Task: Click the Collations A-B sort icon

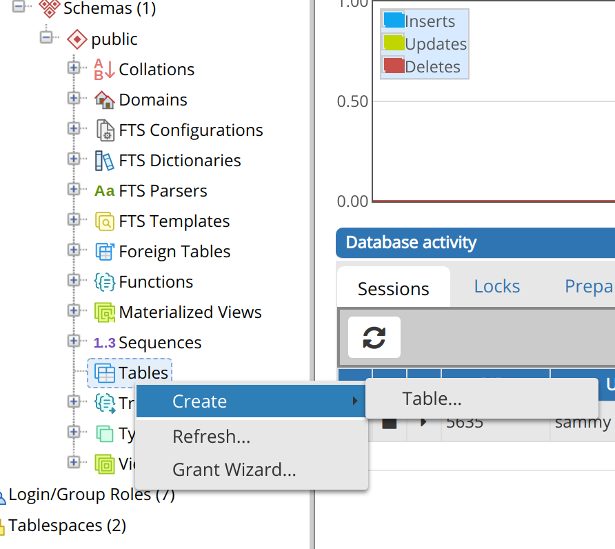Action: tap(104, 69)
